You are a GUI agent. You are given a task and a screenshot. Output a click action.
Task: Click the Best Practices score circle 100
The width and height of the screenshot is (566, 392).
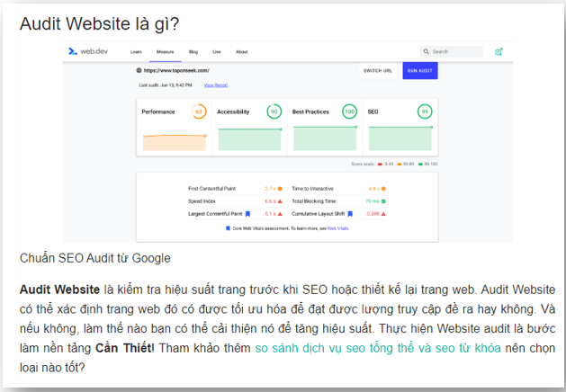click(348, 111)
